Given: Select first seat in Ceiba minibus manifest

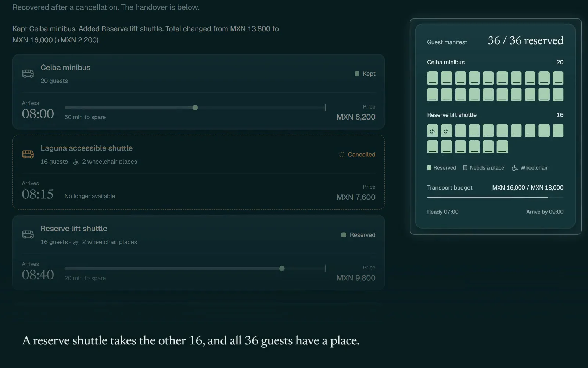Looking at the screenshot, I should 433,78.
